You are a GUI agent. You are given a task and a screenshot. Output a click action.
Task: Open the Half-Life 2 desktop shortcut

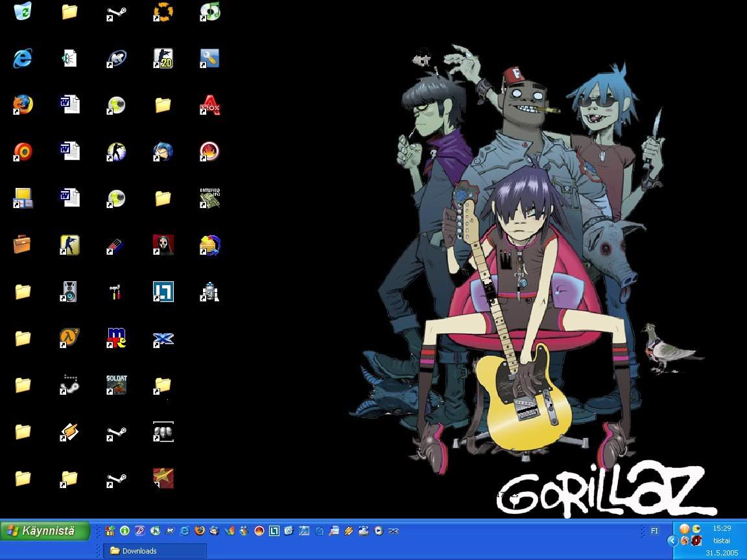[x=69, y=338]
